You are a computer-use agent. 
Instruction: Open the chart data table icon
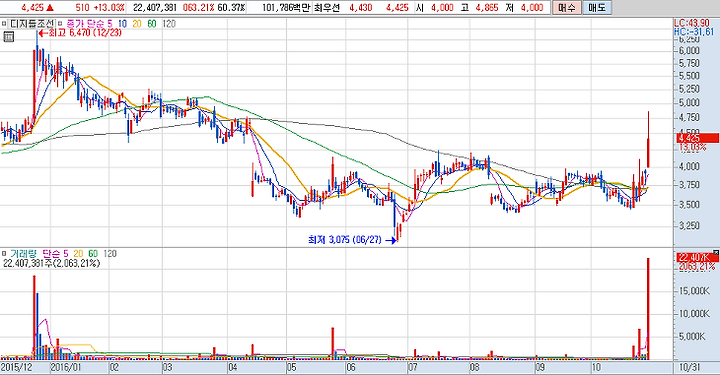coord(8,37)
